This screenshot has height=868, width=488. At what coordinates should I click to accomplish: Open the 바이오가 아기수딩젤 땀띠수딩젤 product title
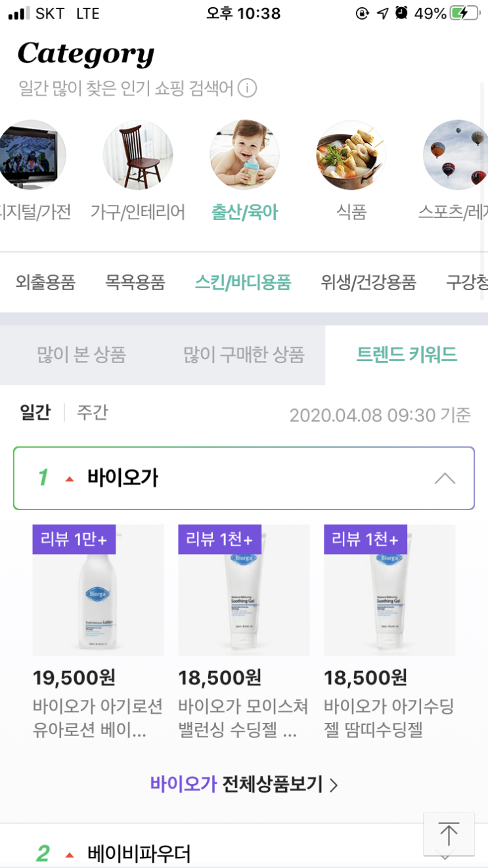click(389, 718)
